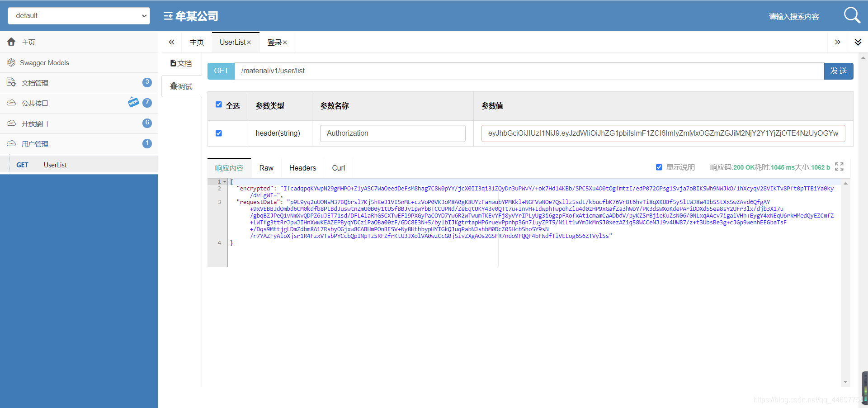Collapse the JSON root fold arrow
The height and width of the screenshot is (408, 868).
click(225, 182)
